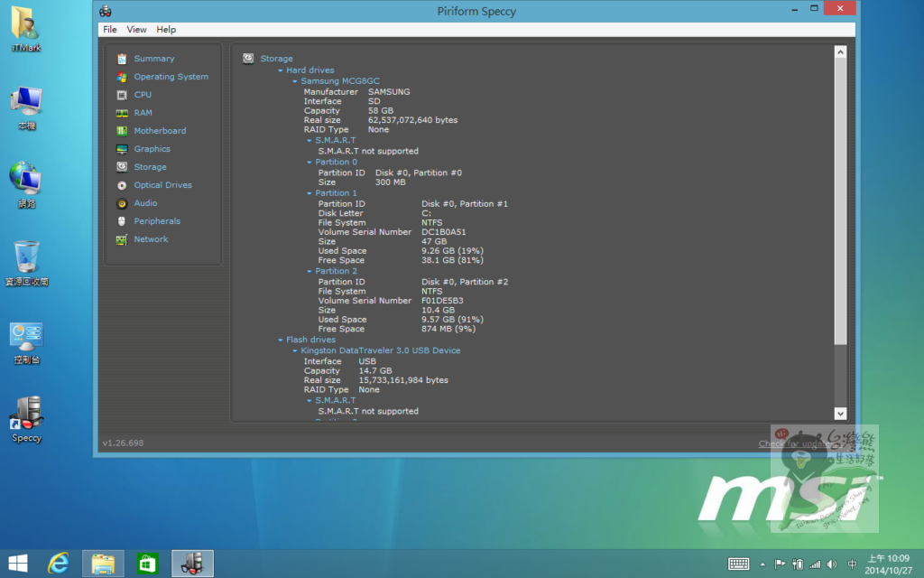Select the Audio speaker icon
This screenshot has height=578, width=924.
122,203
